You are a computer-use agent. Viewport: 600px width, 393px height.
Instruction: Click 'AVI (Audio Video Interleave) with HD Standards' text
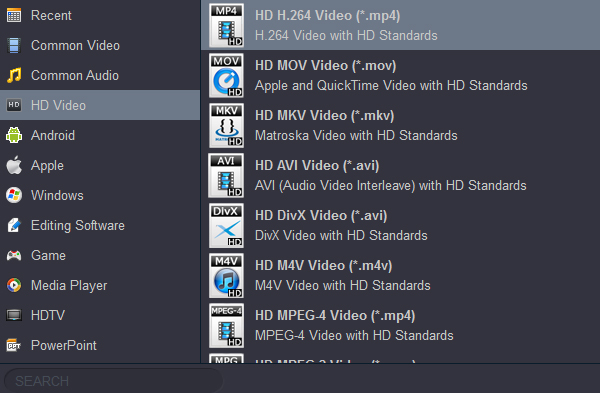(x=391, y=186)
